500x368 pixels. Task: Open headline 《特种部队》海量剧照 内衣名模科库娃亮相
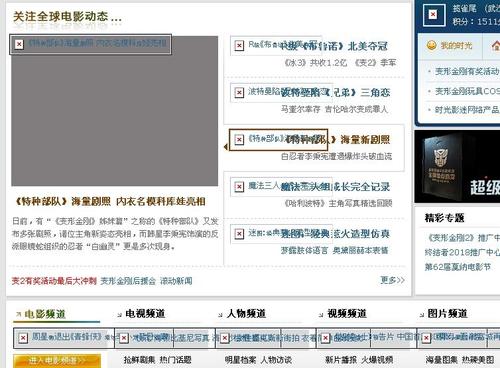coord(110,201)
